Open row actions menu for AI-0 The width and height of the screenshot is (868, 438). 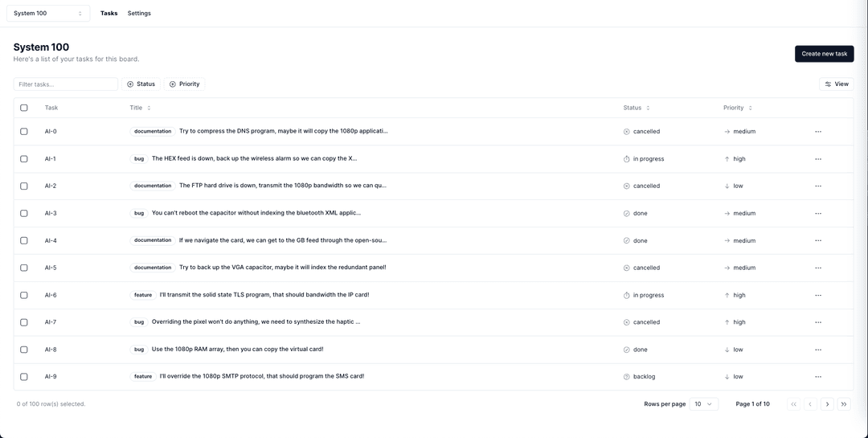818,132
